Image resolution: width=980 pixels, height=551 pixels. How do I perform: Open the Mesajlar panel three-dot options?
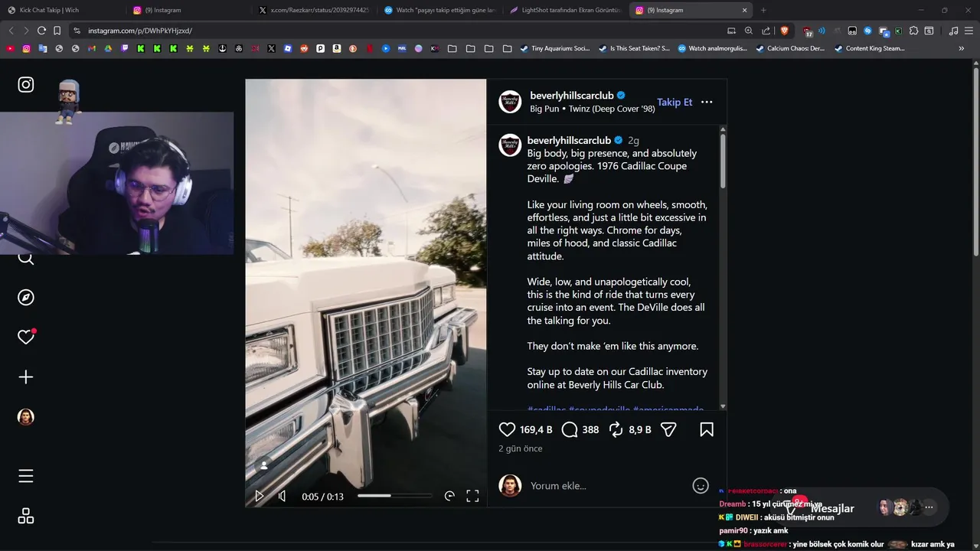coord(929,507)
